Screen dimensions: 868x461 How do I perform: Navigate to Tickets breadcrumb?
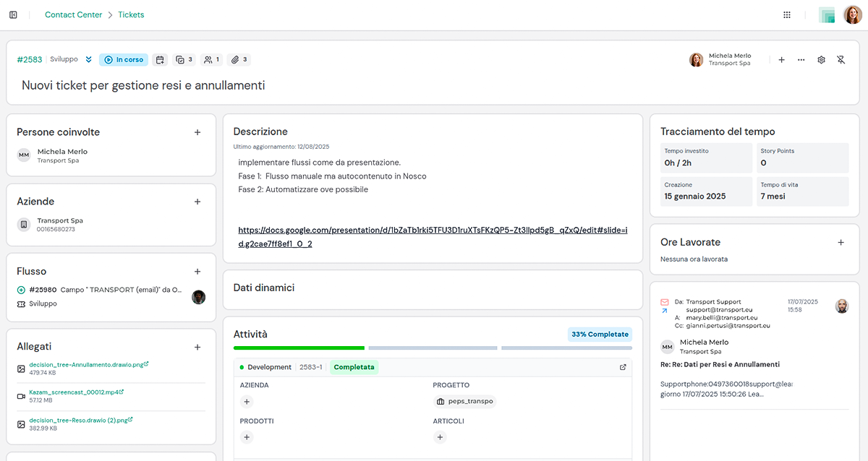(x=131, y=14)
